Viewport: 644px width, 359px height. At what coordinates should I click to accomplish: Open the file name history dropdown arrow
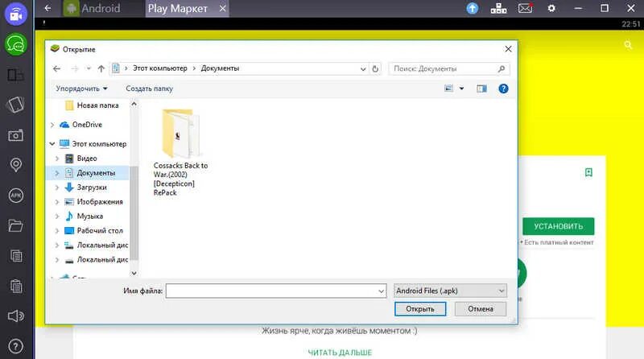point(381,291)
